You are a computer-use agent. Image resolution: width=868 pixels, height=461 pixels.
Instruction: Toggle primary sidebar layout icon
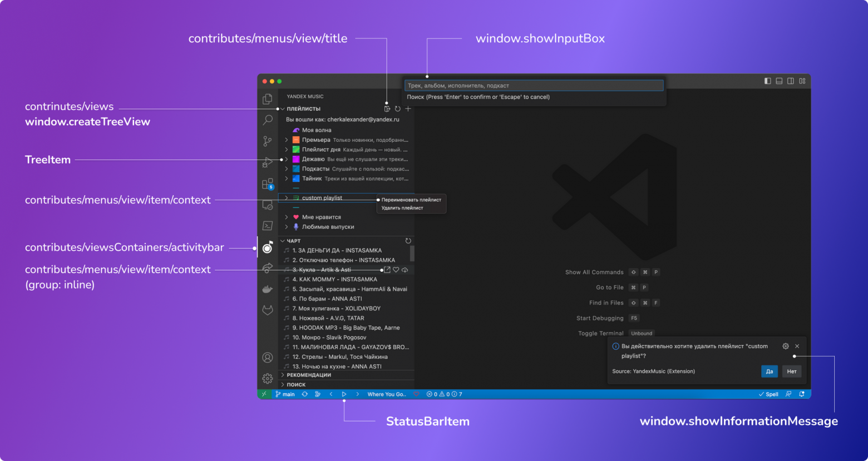pos(768,81)
